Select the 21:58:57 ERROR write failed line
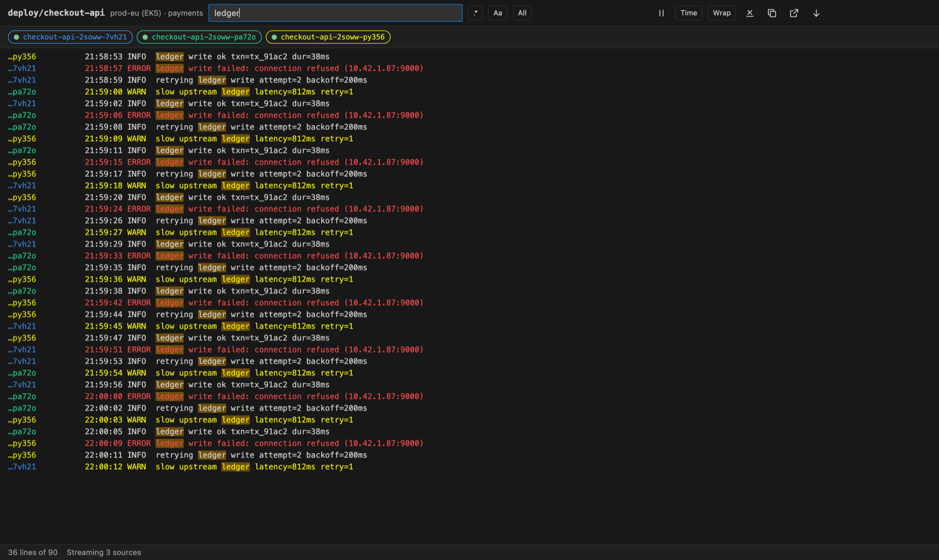The width and height of the screenshot is (939, 560). (x=469, y=69)
